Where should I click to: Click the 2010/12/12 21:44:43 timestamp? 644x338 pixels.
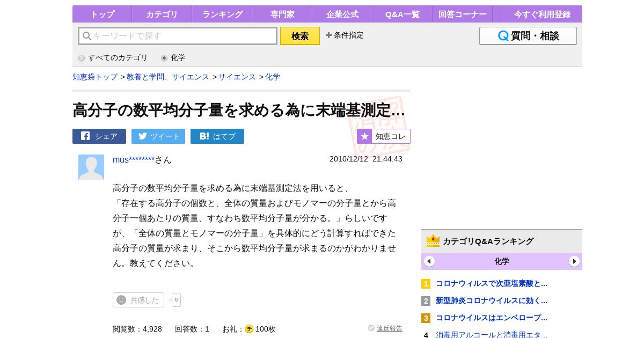click(366, 159)
